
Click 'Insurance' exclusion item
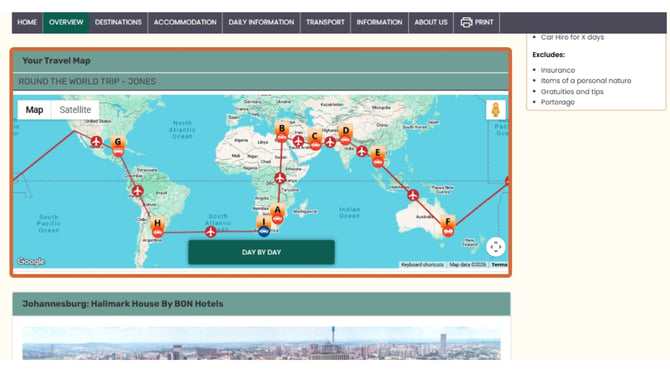coord(558,70)
